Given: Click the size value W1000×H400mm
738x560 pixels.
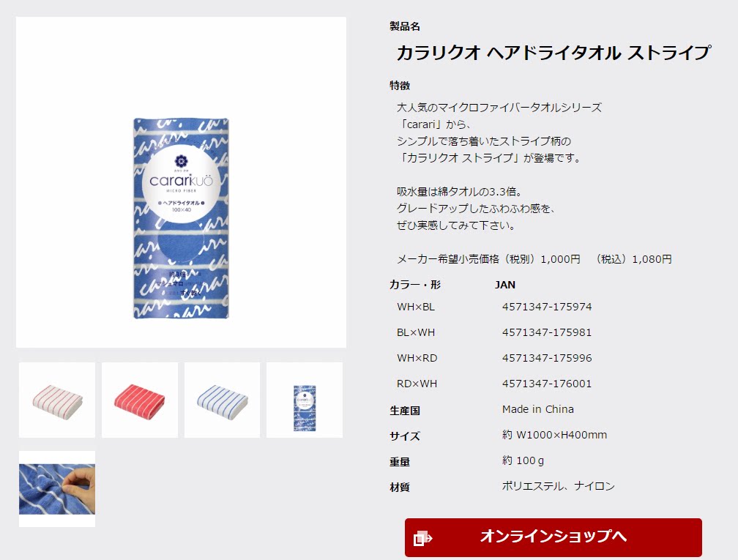Looking at the screenshot, I should (x=554, y=435).
